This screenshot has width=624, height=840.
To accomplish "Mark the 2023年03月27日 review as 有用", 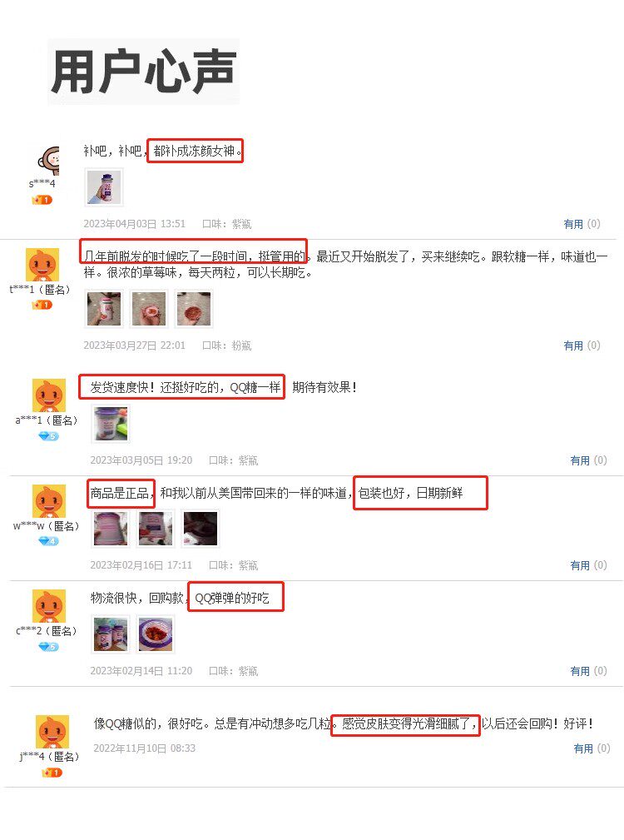I will pyautogui.click(x=582, y=345).
